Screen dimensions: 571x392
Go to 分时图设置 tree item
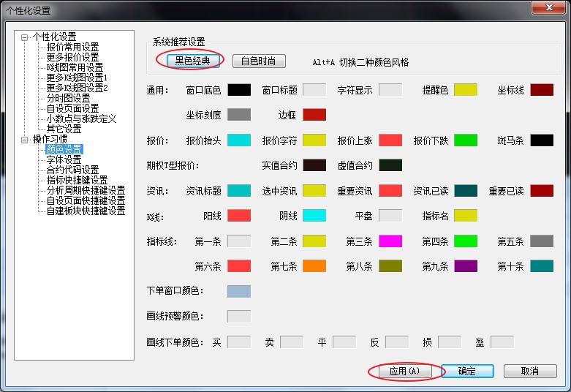pyautogui.click(x=68, y=98)
